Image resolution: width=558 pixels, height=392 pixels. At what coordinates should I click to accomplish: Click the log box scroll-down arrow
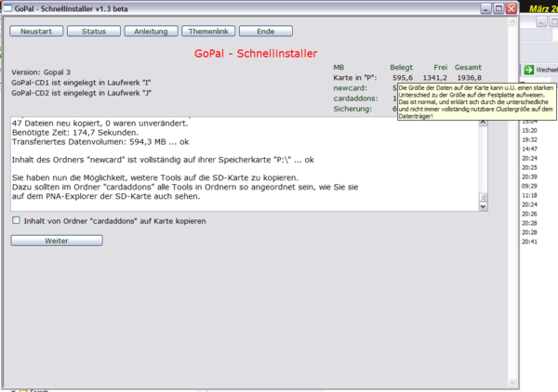tap(483, 206)
